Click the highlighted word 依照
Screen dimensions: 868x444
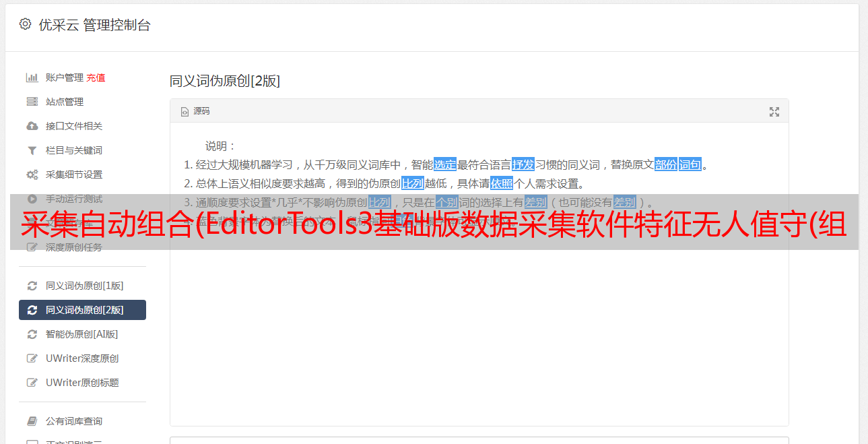[502, 183]
